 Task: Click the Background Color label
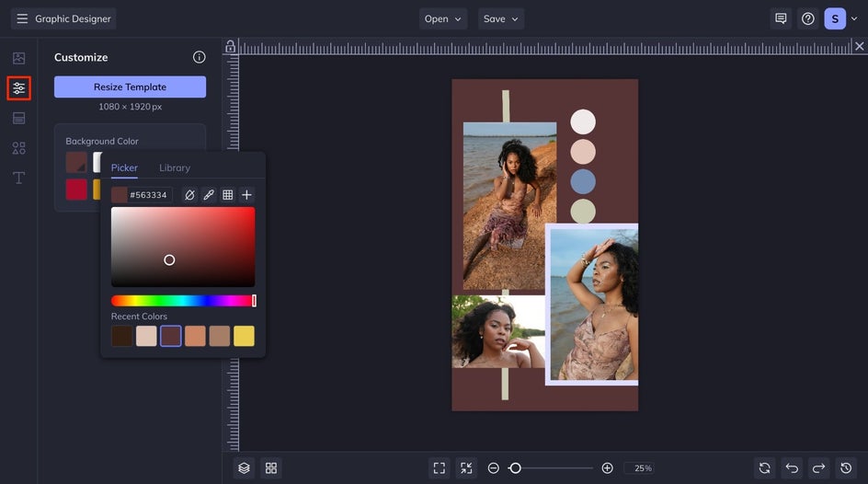click(102, 141)
